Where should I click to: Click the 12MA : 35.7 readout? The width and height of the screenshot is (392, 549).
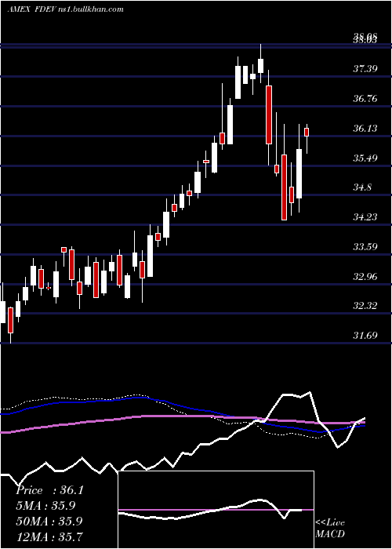coord(49,536)
